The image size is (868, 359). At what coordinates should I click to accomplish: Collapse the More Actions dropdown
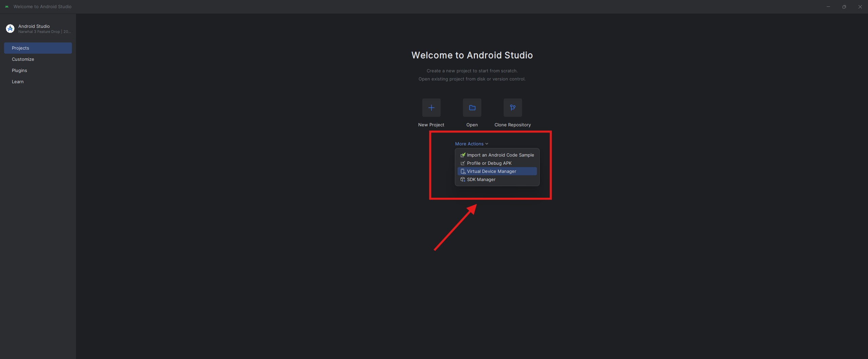[471, 144]
